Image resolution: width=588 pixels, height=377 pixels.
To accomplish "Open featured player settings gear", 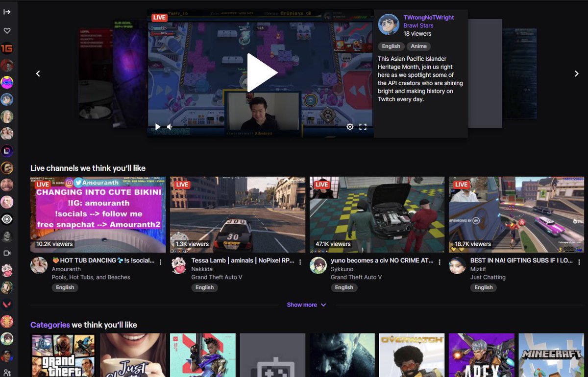I will [350, 127].
